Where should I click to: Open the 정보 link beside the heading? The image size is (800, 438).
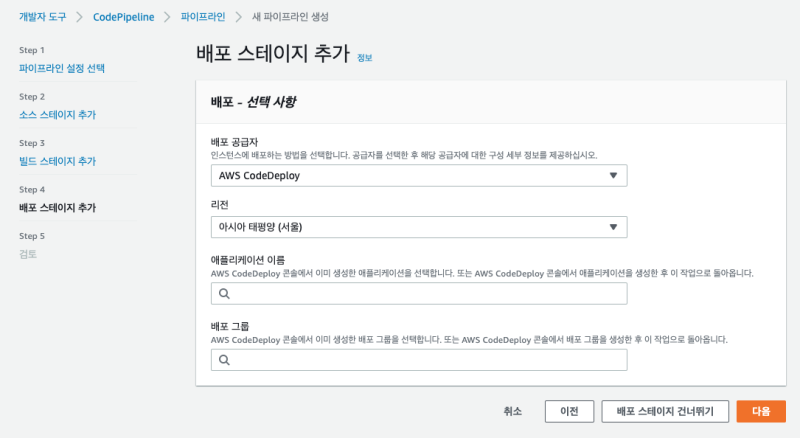tap(365, 58)
